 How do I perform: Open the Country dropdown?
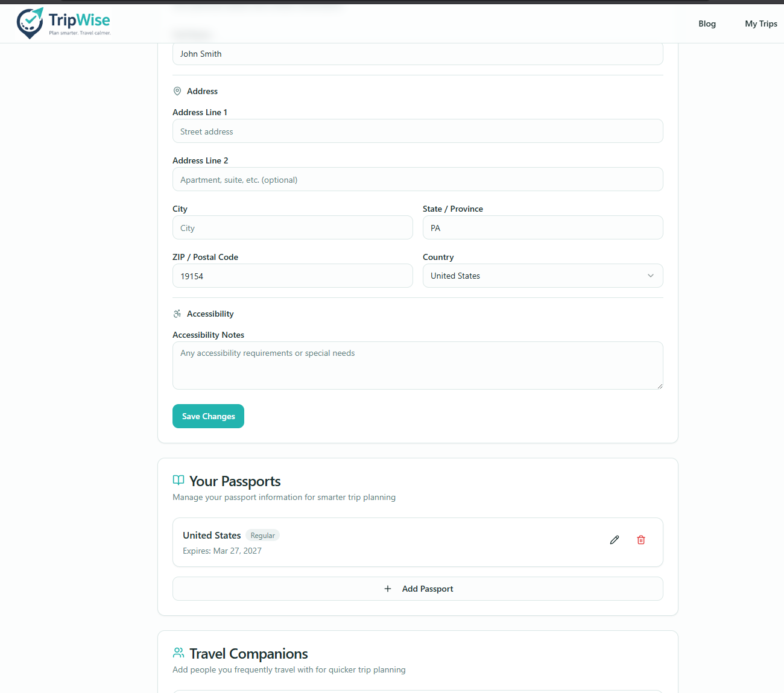tap(542, 276)
